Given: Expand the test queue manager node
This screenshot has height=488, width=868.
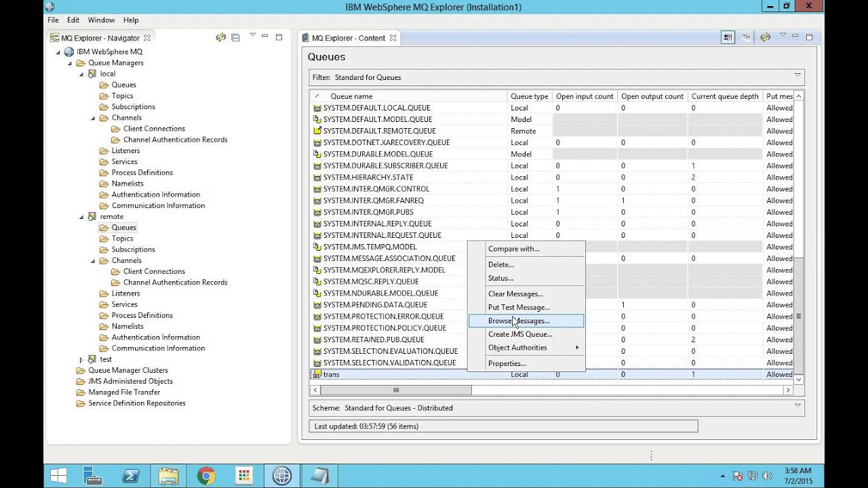Looking at the screenshot, I should click(x=81, y=359).
